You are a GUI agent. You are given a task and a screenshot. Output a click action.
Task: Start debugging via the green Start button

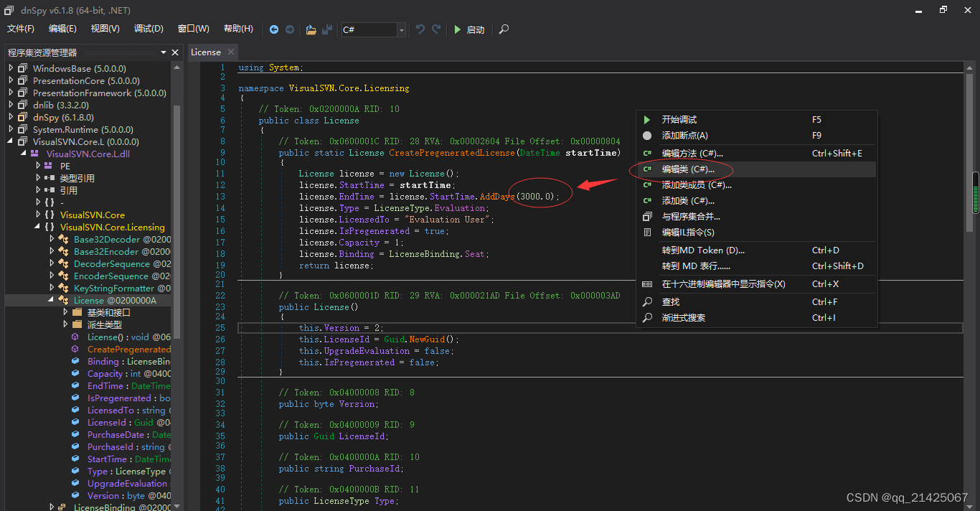(x=468, y=29)
